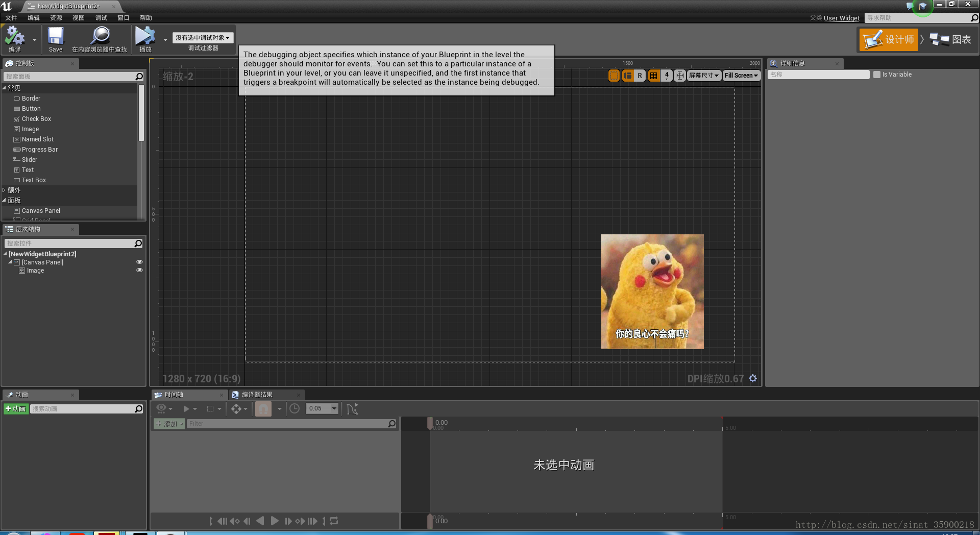
Task: Toggle timeline snapping magnet icon
Action: pyautogui.click(x=263, y=409)
